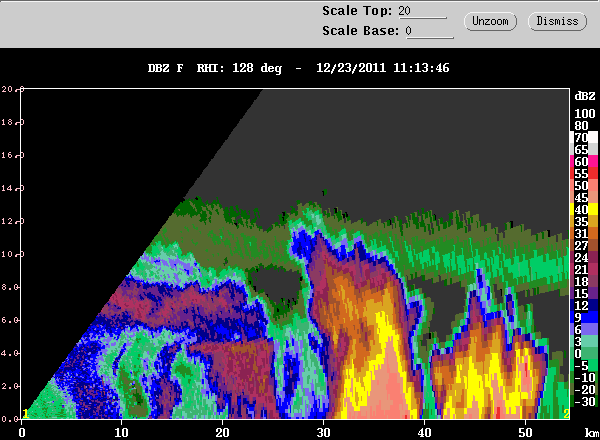Click the 'Scale Top:' label
Image resolution: width=600 pixels, height=440 pixels.
[x=357, y=11]
